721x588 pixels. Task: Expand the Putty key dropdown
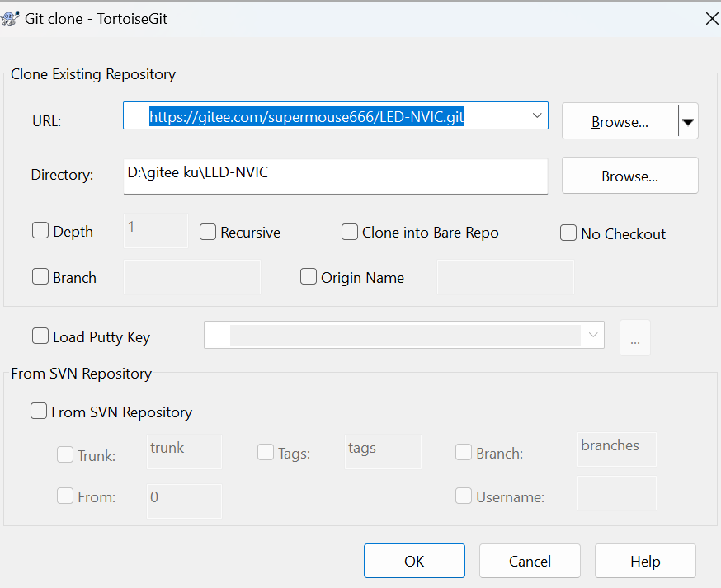(593, 335)
